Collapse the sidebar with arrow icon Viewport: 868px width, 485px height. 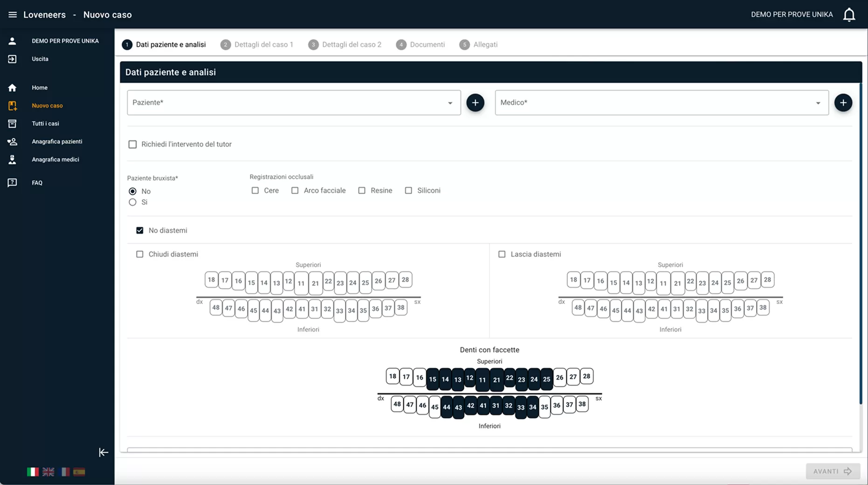103,452
